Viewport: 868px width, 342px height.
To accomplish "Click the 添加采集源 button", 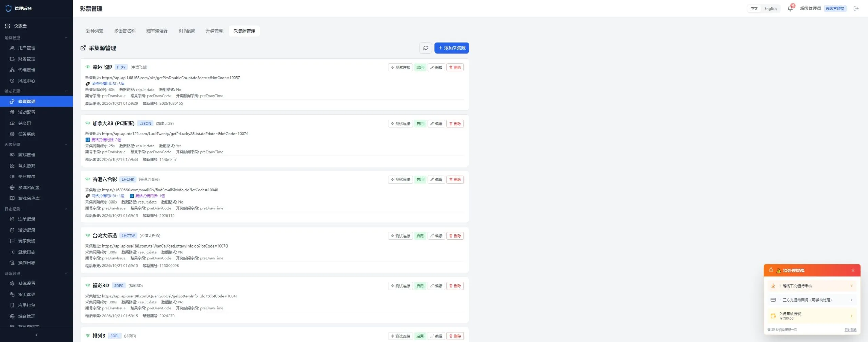I will (452, 48).
